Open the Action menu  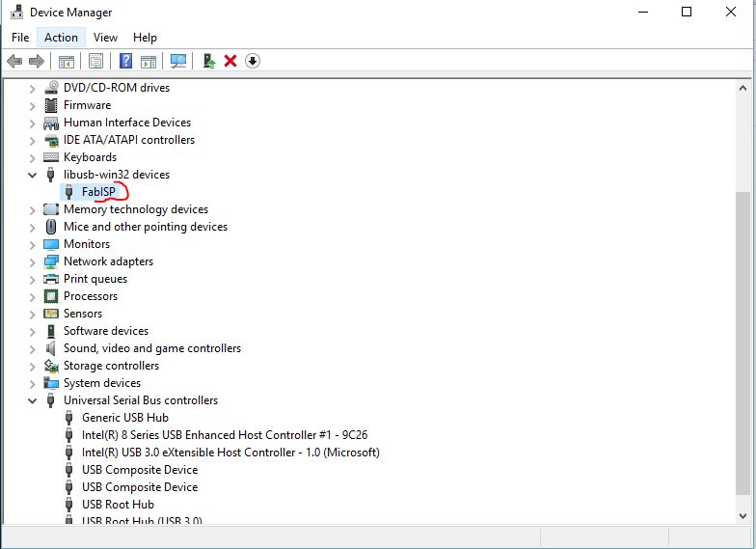click(62, 38)
